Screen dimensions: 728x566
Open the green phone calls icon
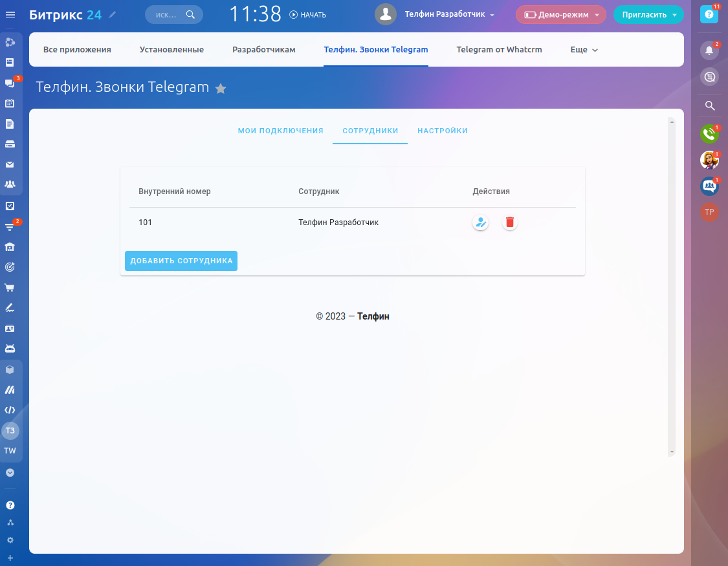pyautogui.click(x=709, y=134)
